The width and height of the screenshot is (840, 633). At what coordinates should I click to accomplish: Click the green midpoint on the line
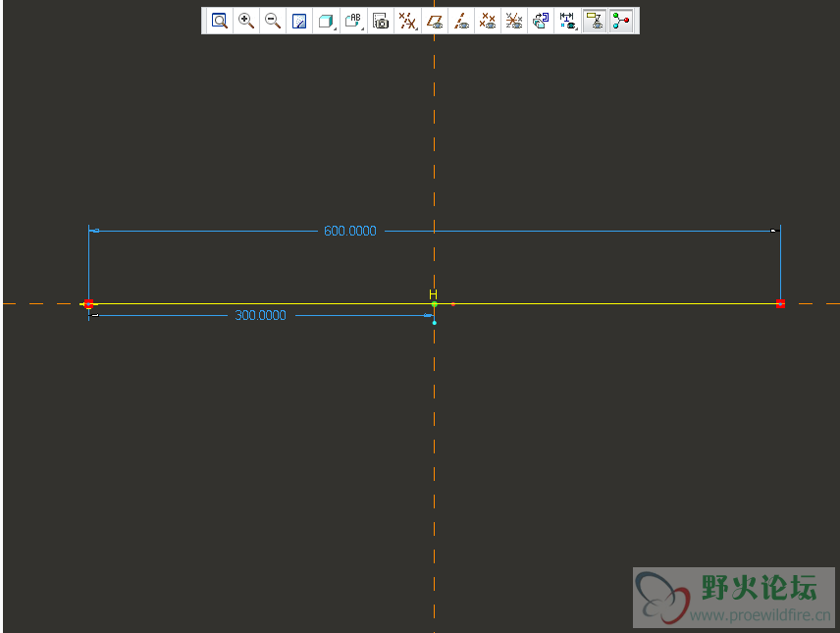435,304
